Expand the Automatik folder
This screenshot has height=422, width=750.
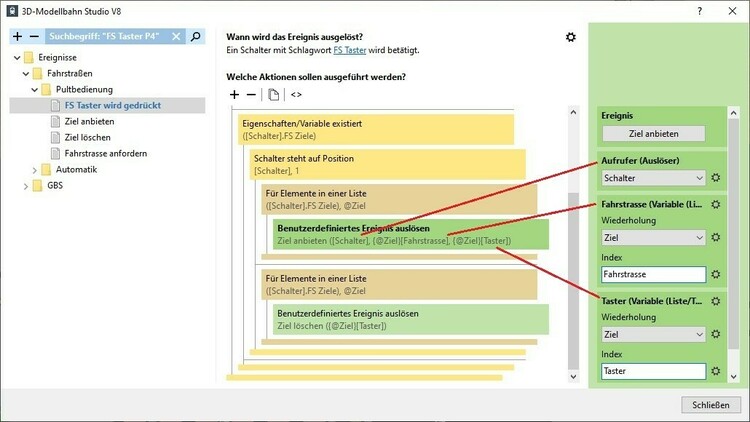(x=34, y=170)
